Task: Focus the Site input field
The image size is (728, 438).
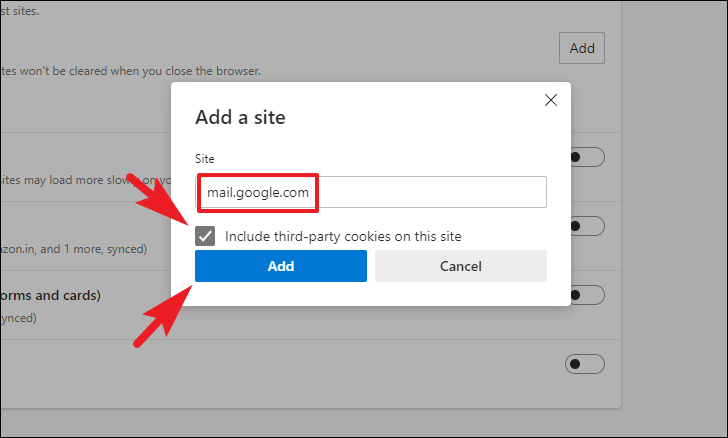Action: click(x=371, y=192)
